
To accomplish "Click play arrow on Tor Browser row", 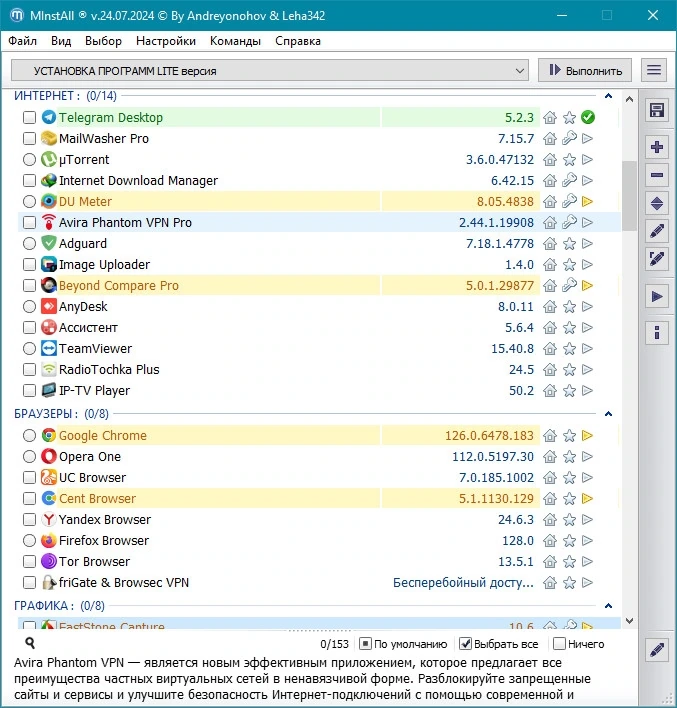I will 588,561.
